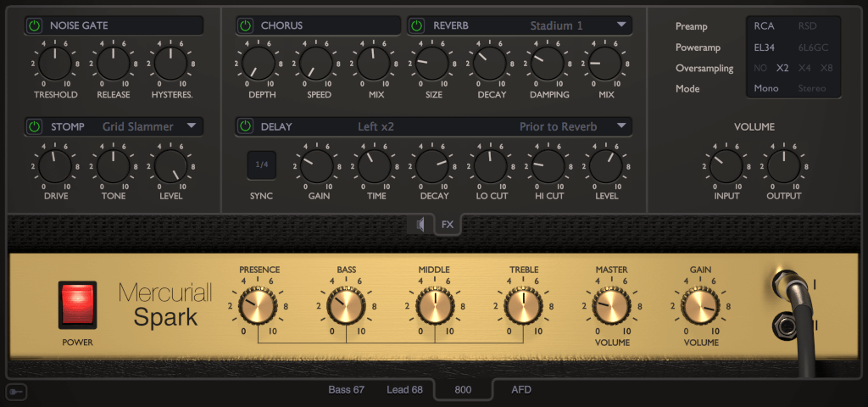This screenshot has height=407, width=868.
Task: Flip the red Power switch
Action: pos(77,305)
